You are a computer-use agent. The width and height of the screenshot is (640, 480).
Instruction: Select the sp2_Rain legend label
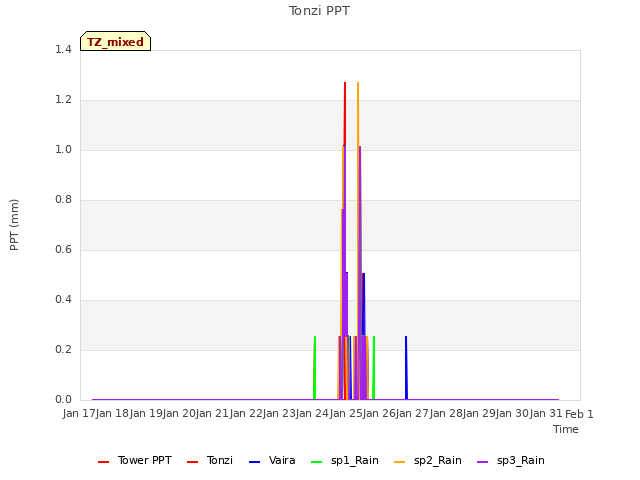pos(438,460)
